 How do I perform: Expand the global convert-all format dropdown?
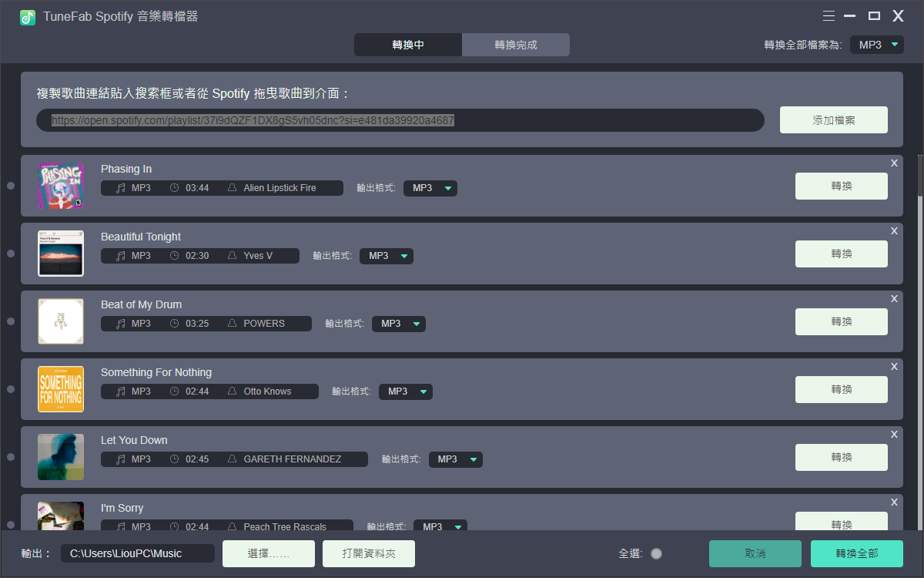[x=877, y=45]
